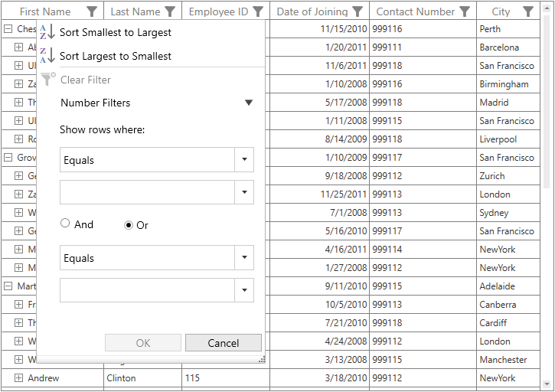Open the second value combo box arrow
This screenshot has width=555, height=392.
pos(244,290)
